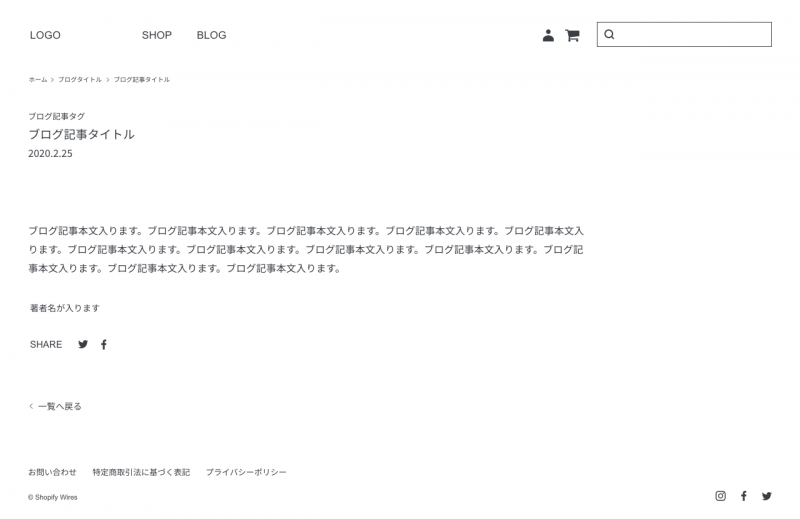Share article via Facebook icon next to SHARE

(x=104, y=344)
